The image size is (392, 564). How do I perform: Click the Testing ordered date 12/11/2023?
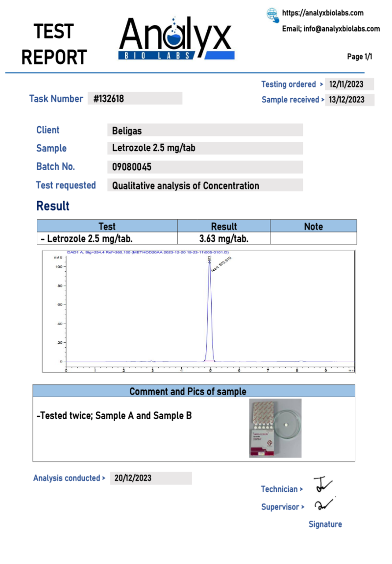(x=349, y=84)
